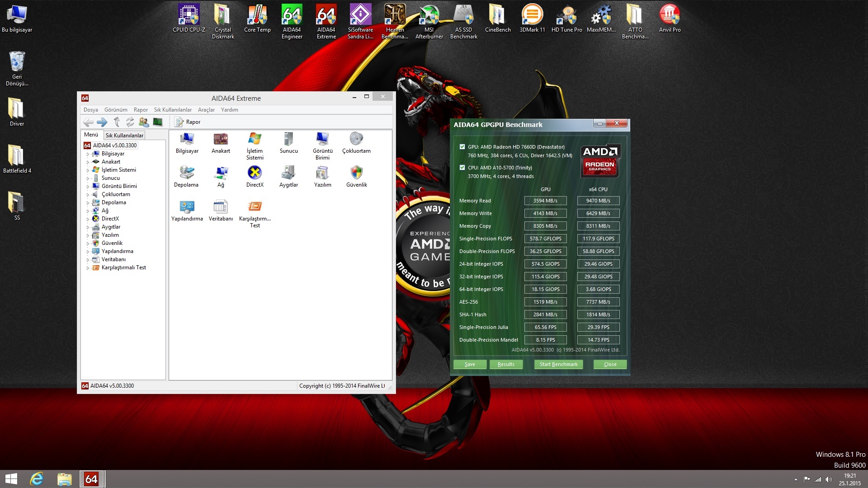The image size is (868, 488).
Task: Open the İşletim Sistemi icon in main pane
Action: pyautogui.click(x=255, y=146)
